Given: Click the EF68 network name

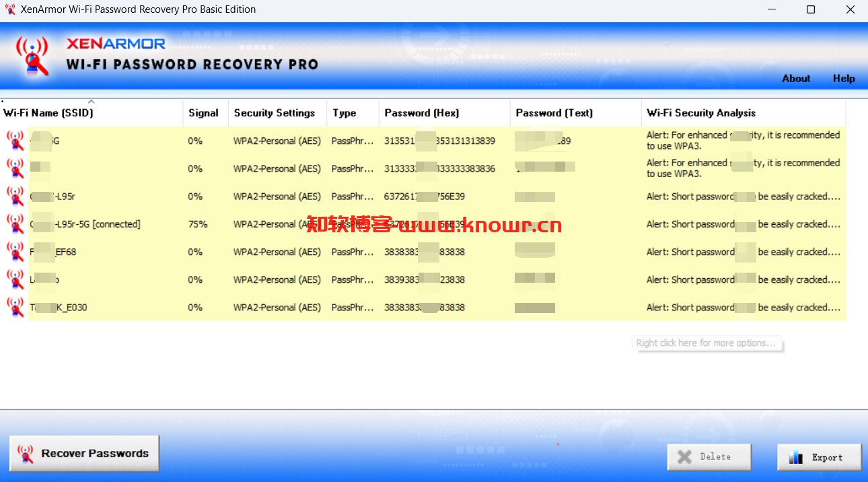Looking at the screenshot, I should click(53, 252).
